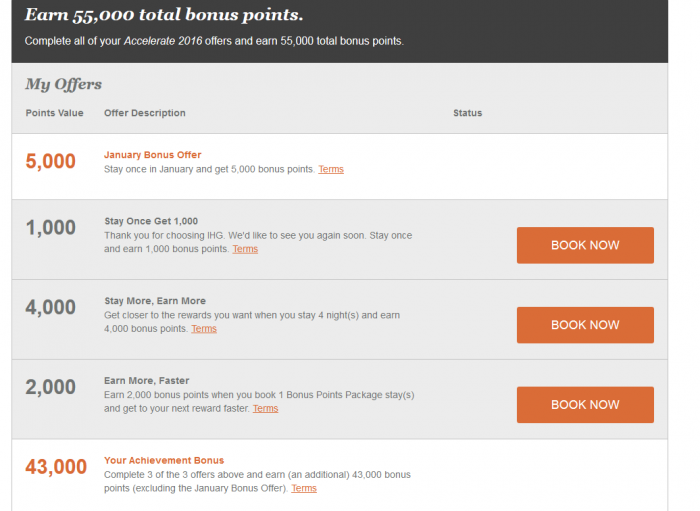
Task: Open Terms link for January Bonus Offer
Action: pyautogui.click(x=331, y=169)
